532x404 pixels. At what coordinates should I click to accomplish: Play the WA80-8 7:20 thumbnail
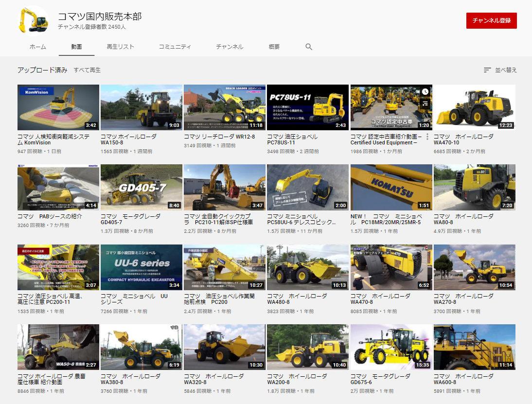point(474,187)
